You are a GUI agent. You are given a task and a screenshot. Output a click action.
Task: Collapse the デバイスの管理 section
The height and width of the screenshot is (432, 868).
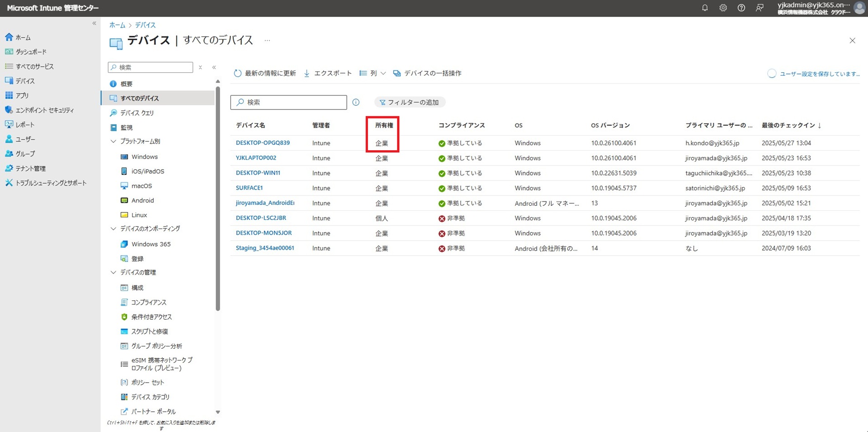click(x=113, y=272)
